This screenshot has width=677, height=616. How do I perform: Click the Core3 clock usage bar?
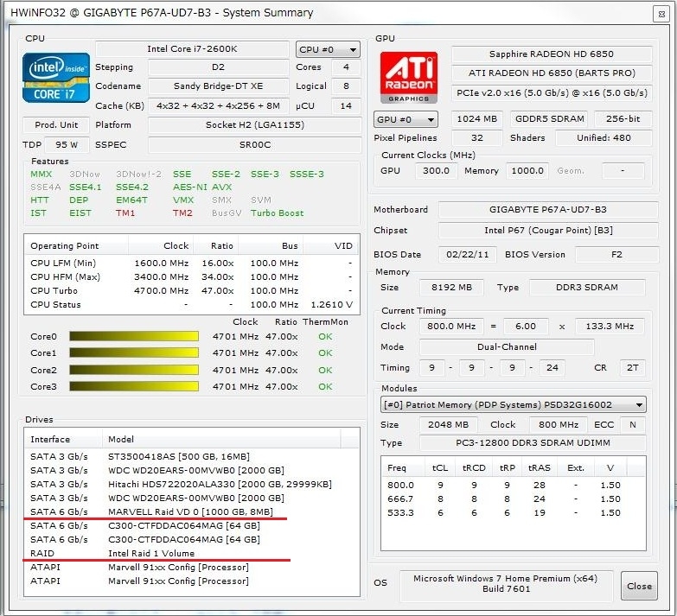click(134, 386)
